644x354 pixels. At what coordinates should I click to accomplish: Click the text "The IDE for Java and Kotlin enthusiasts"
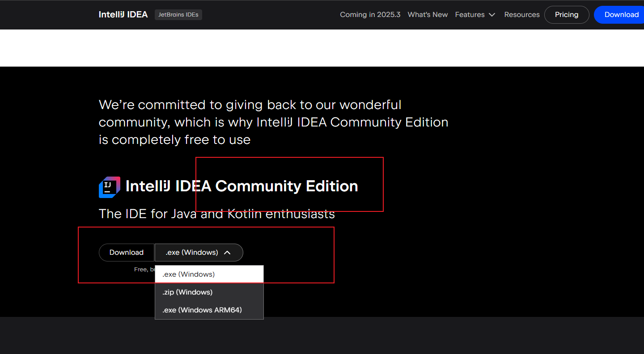tap(217, 214)
